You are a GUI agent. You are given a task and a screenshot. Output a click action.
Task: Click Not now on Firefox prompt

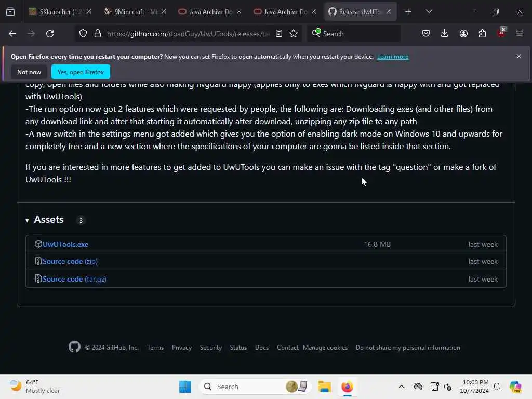[x=29, y=72]
